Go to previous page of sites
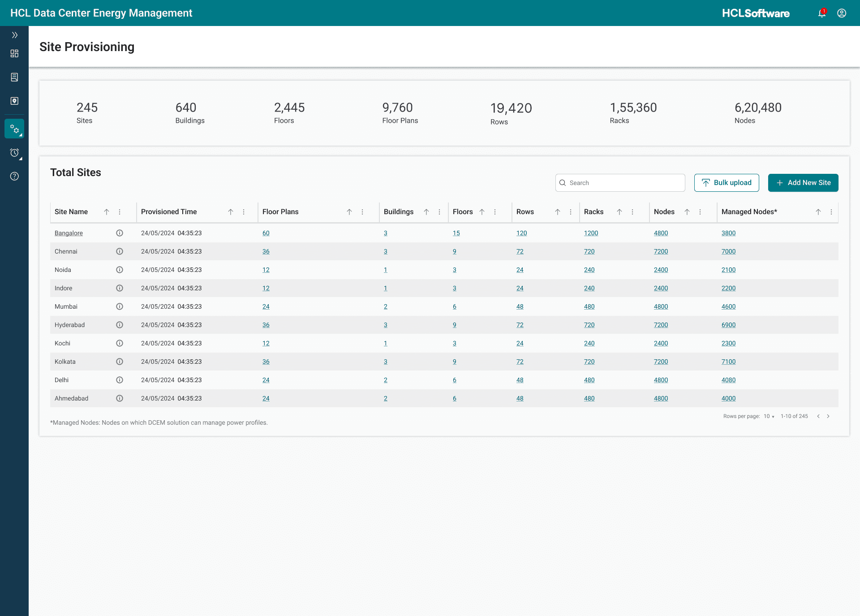 tap(818, 416)
